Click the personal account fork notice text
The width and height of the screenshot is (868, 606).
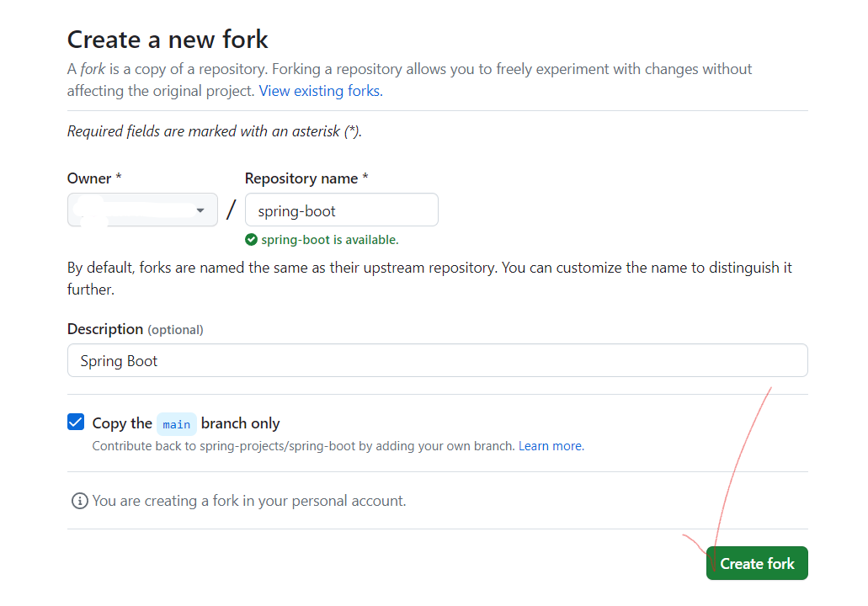pos(249,501)
